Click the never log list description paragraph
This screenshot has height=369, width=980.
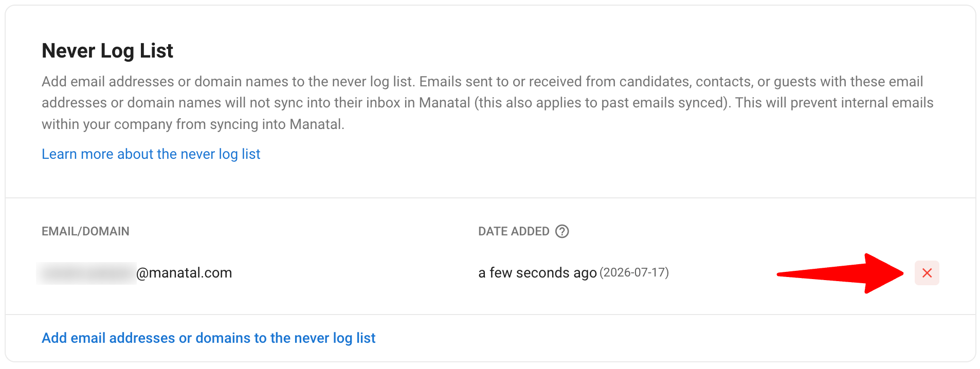pos(487,103)
